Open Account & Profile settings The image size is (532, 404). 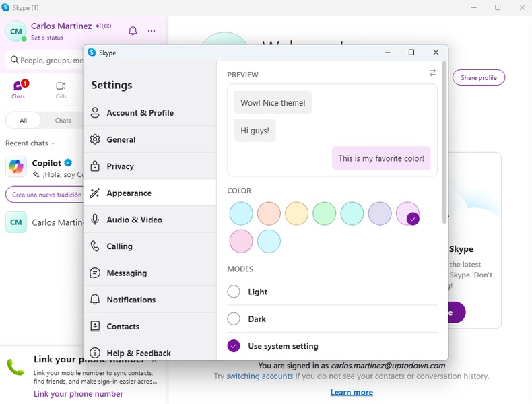(x=149, y=112)
